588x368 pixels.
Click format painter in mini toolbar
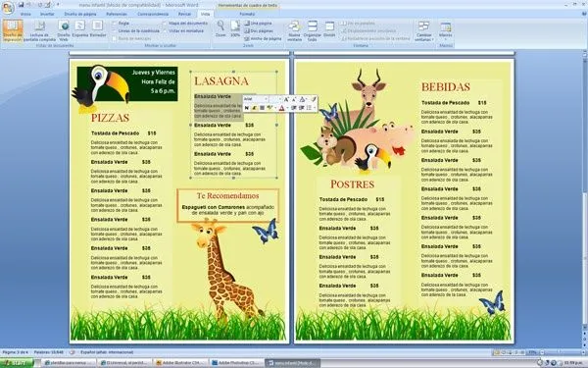(314, 99)
